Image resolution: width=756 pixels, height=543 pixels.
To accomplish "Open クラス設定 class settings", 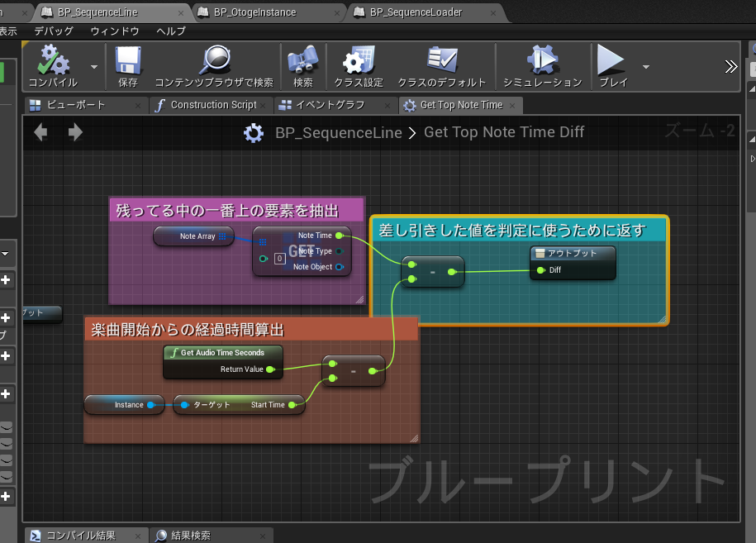I will click(x=359, y=66).
